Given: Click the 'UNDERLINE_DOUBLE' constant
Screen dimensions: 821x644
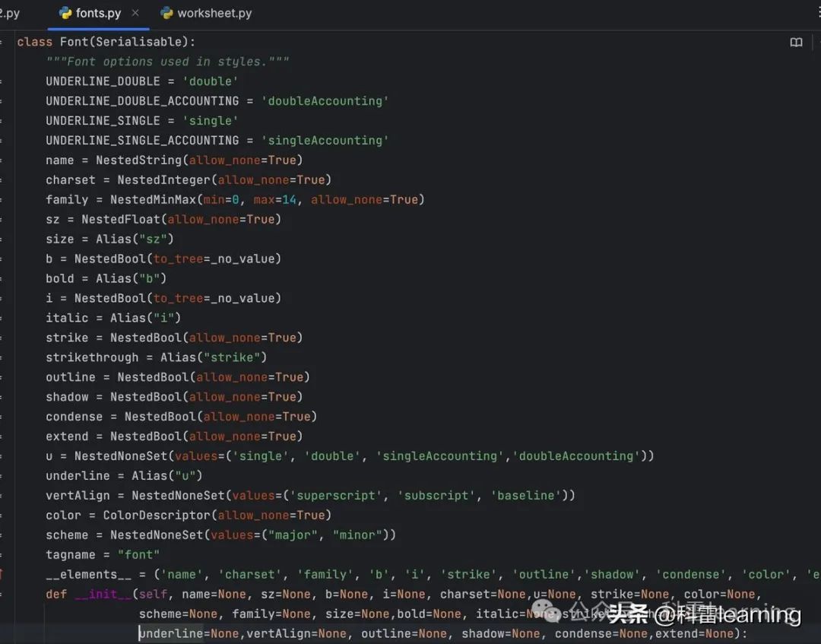Looking at the screenshot, I should (103, 81).
